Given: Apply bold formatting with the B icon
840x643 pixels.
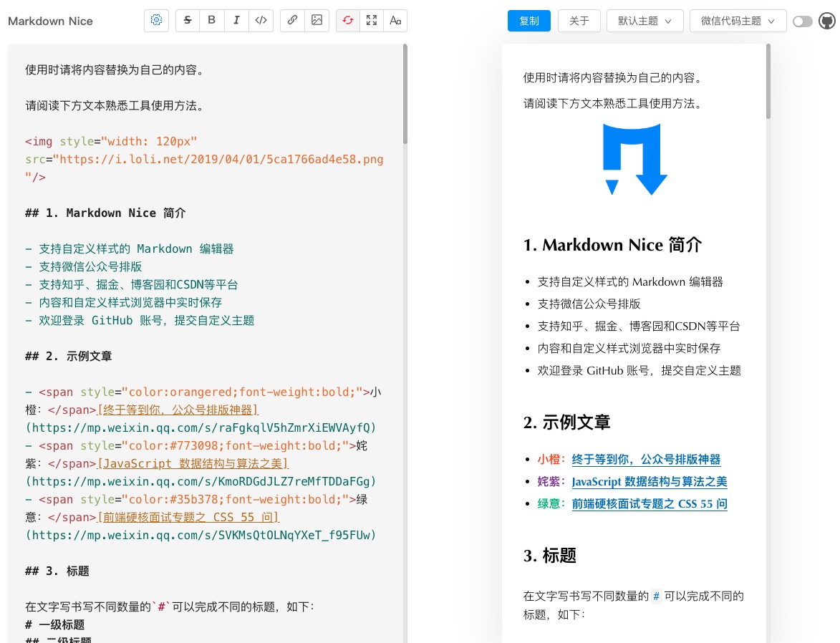Looking at the screenshot, I should 211,20.
